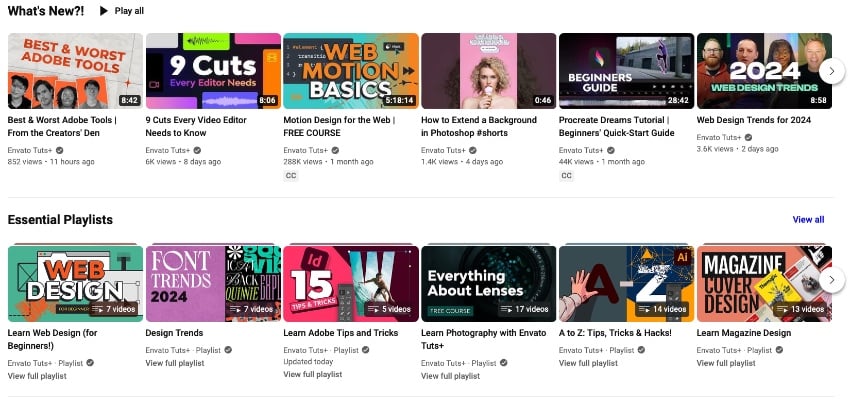Click the 14 videos badge on A-Z thumbnail
850x404 pixels.
click(662, 309)
